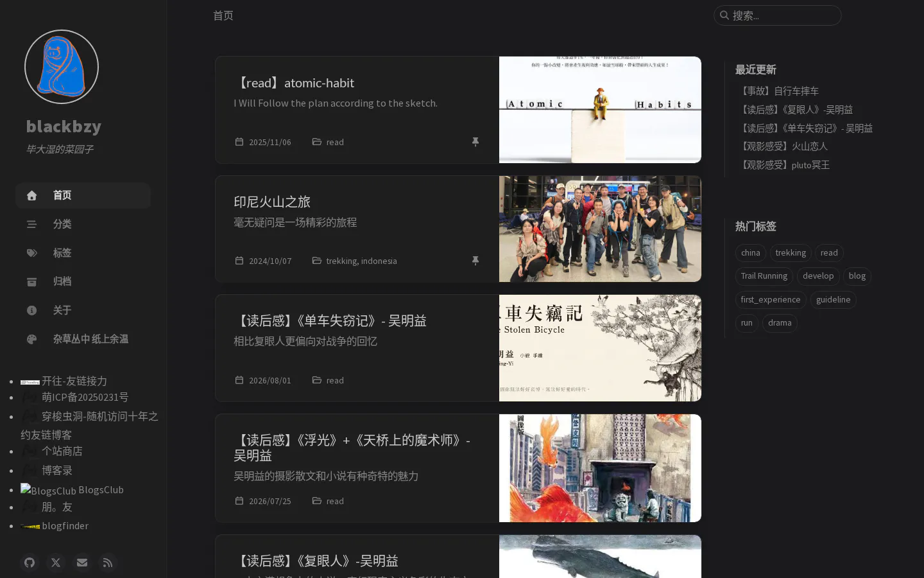924x578 pixels.
Task: Open the 印尼火山之旅 post title
Action: (x=272, y=202)
